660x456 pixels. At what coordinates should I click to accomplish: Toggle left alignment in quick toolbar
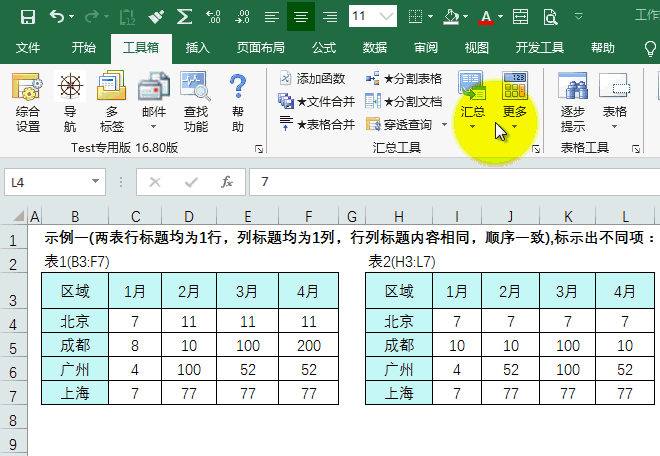tap(271, 16)
